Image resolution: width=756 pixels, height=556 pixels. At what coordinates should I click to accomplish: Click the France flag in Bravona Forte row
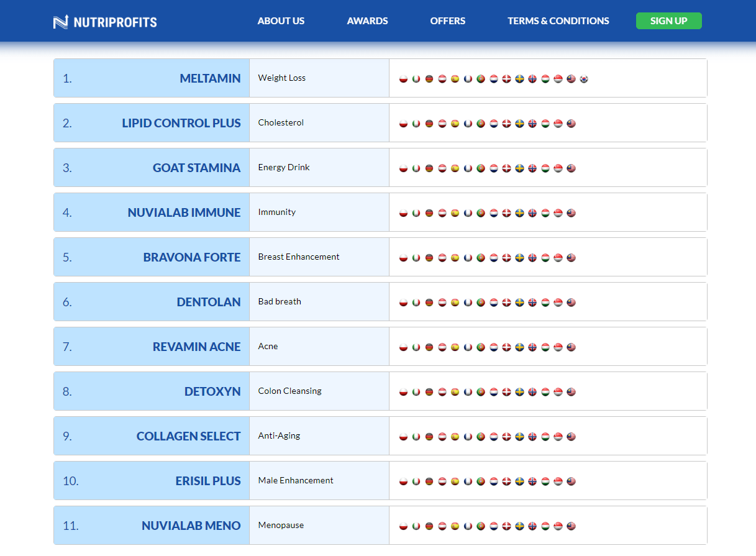click(x=468, y=258)
